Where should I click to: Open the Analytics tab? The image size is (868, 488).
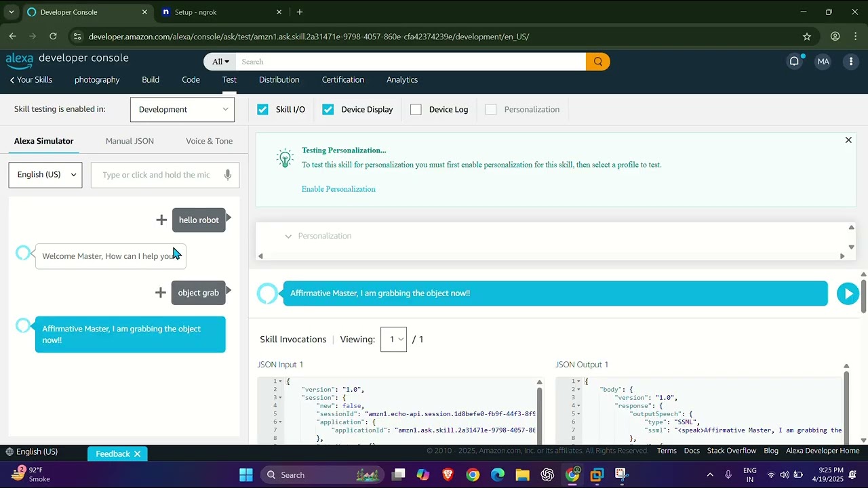click(x=402, y=80)
